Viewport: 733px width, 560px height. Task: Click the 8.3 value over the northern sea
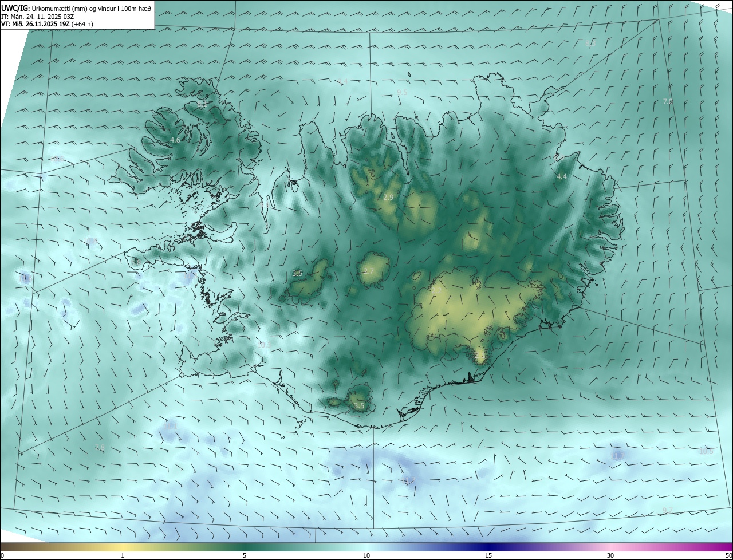[590, 43]
